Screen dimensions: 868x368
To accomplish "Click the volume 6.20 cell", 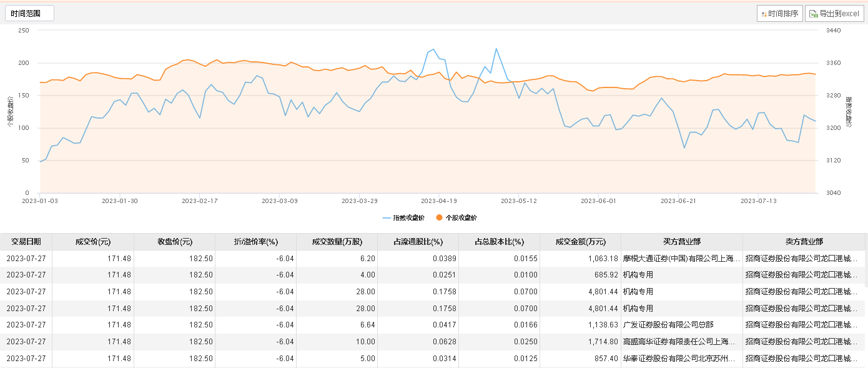I will point(337,258).
